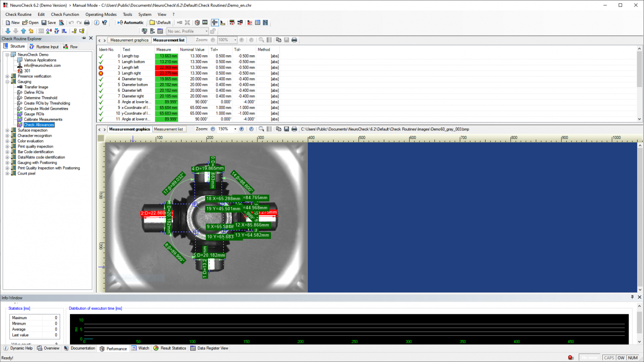This screenshot has height=362, width=644.
Task: Click the Save button in the toolbar
Action: pyautogui.click(x=49, y=23)
